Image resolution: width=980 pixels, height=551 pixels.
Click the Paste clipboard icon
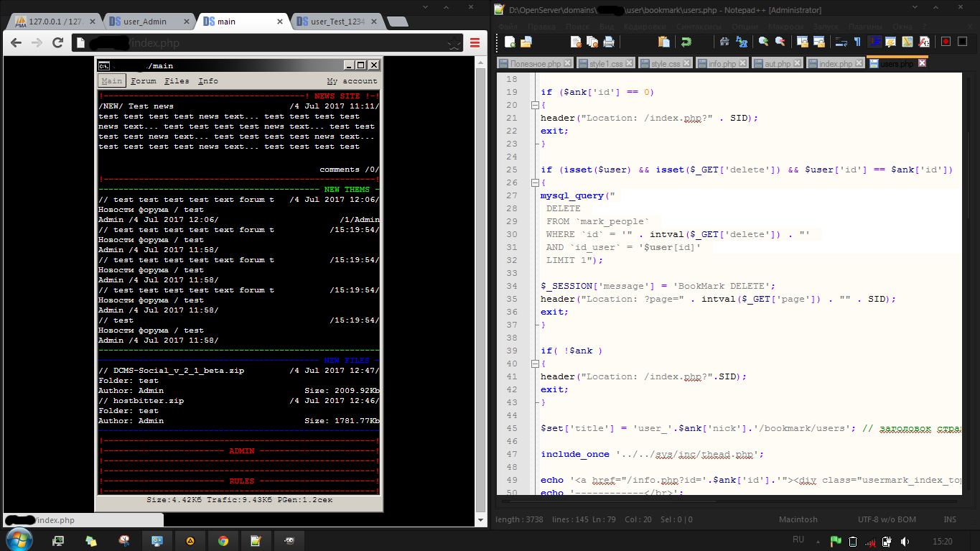[663, 42]
